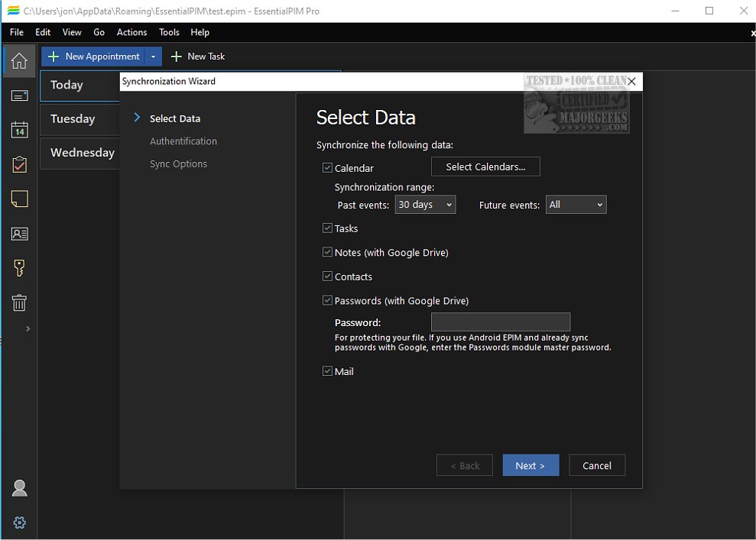The width and height of the screenshot is (756, 540).
Task: Click the settings gear icon
Action: (x=20, y=522)
